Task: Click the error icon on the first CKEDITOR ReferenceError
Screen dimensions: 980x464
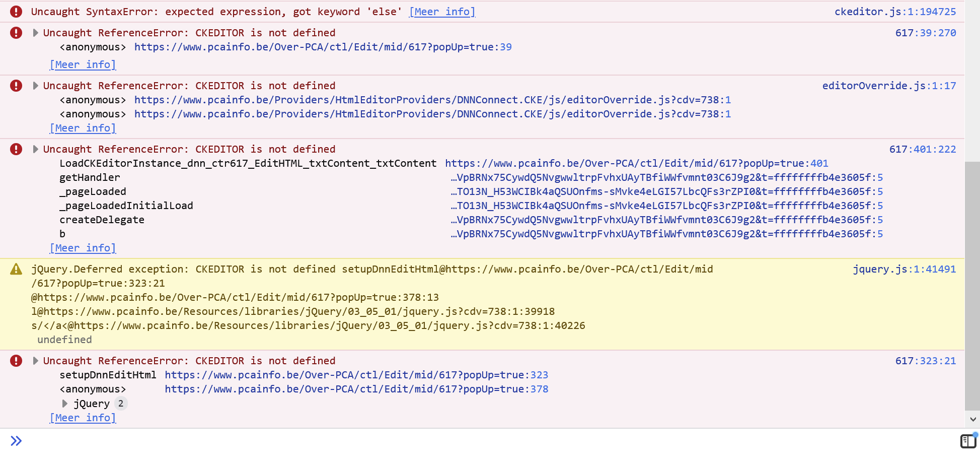Action: (16, 32)
